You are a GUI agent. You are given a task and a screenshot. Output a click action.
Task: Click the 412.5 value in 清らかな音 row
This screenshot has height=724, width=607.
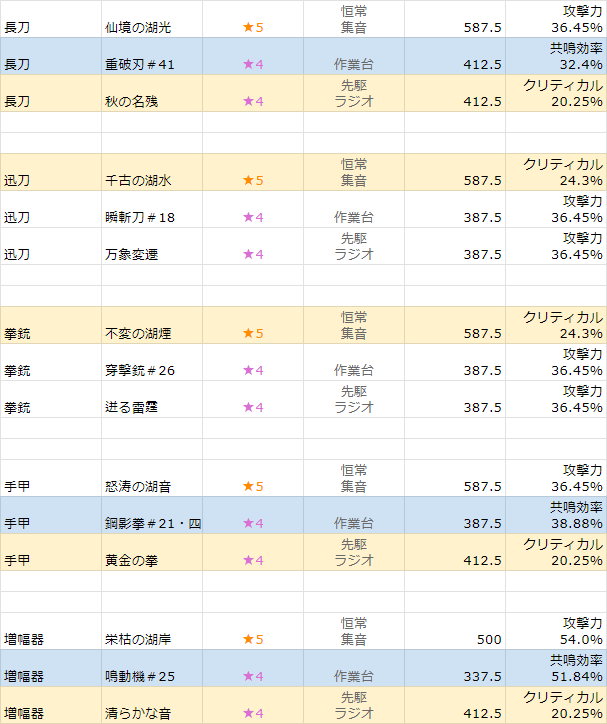pyautogui.click(x=482, y=713)
